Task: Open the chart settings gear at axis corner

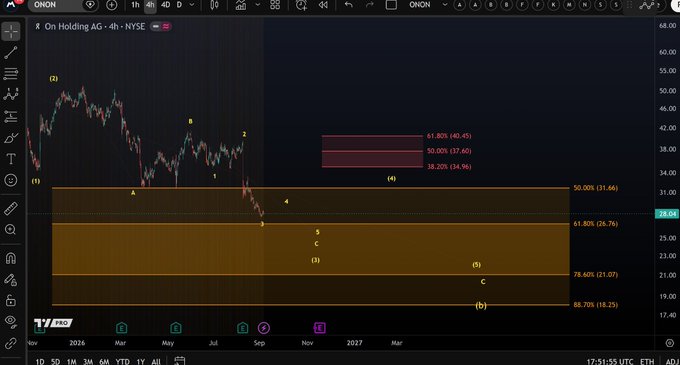Action: coord(670,343)
